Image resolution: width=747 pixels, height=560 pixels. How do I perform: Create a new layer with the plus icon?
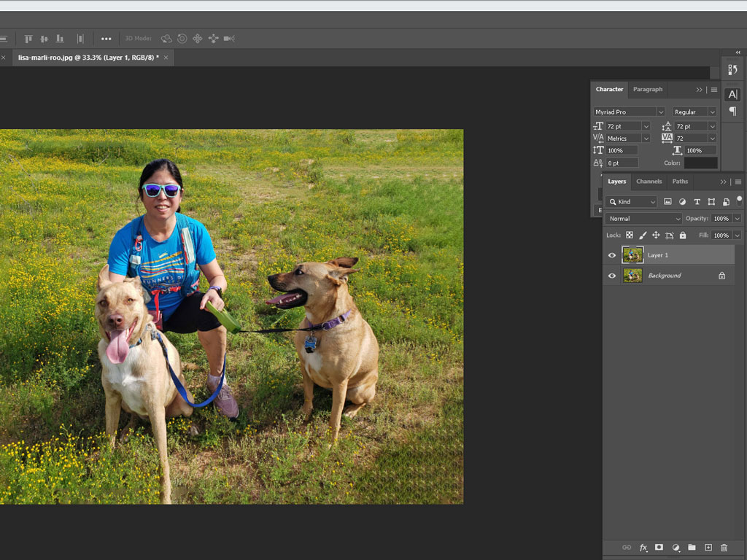click(708, 547)
